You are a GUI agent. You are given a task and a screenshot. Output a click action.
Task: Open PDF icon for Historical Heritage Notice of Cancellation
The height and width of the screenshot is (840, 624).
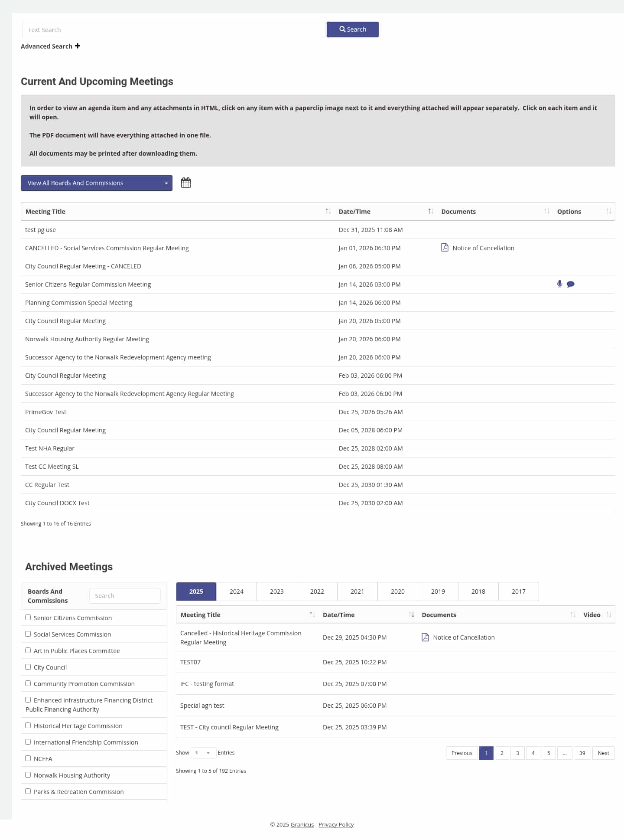(425, 637)
